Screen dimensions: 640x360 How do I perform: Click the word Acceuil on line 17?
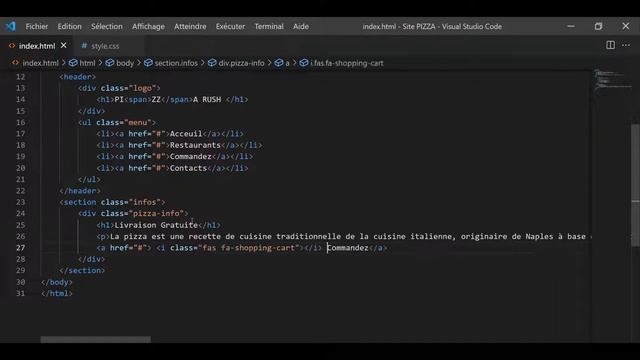(x=186, y=134)
